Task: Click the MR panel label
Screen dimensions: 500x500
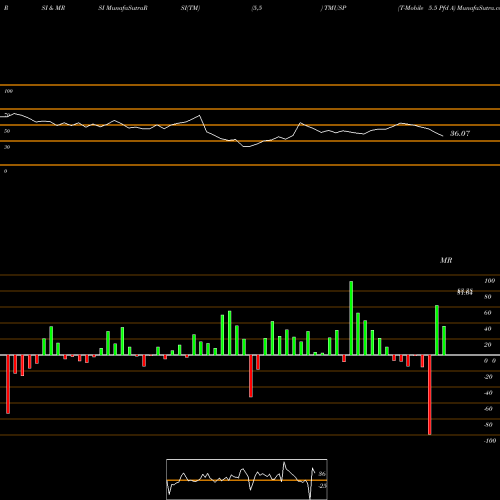Action: click(446, 260)
